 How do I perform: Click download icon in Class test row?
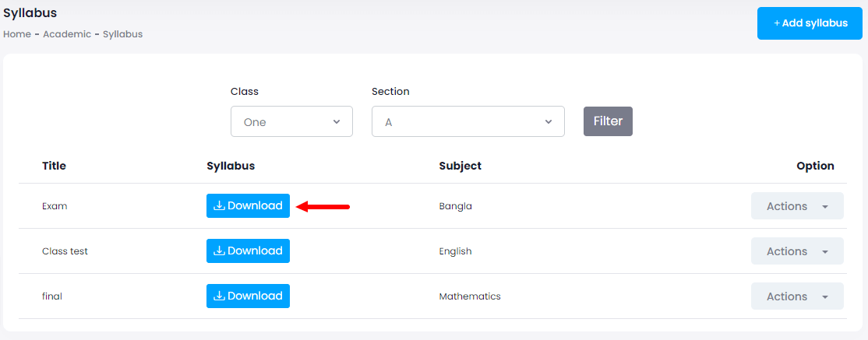pyautogui.click(x=219, y=251)
